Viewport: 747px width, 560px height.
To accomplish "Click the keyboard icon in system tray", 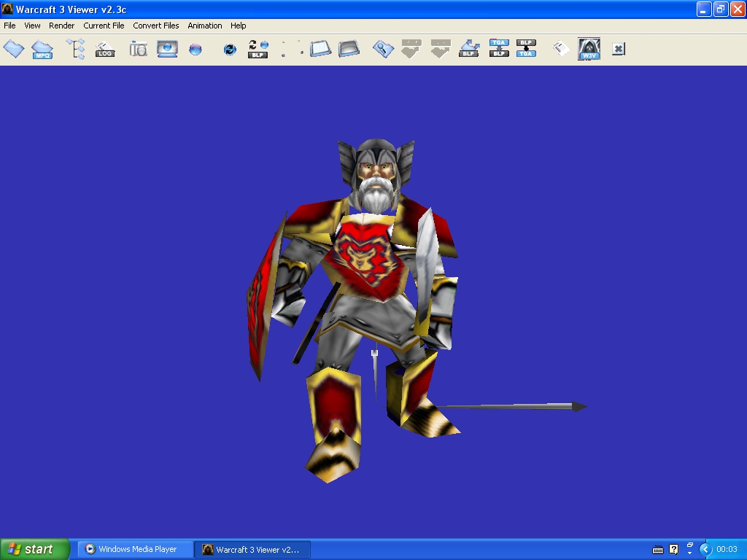I will [658, 550].
